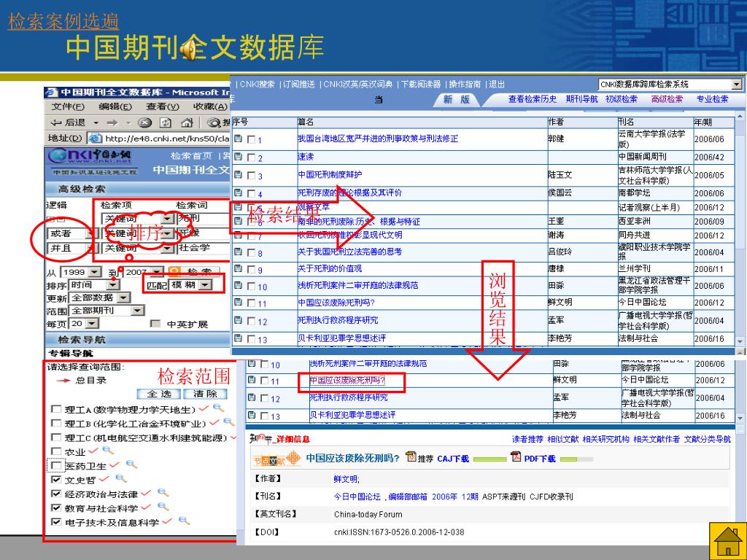Tick the checkbox for result number 1
747x560 pixels.
click(251, 139)
